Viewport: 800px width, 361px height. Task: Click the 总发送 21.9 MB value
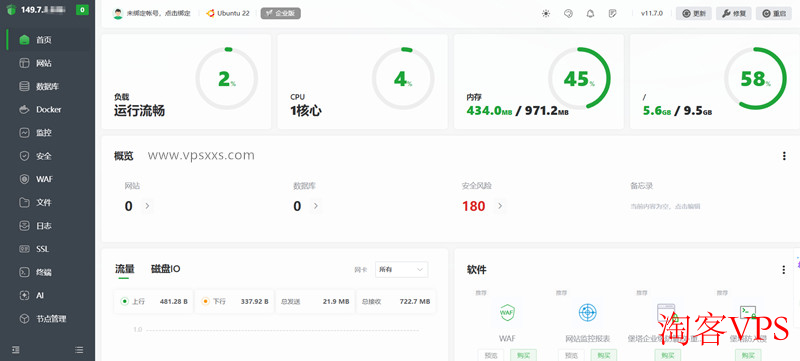click(x=336, y=301)
